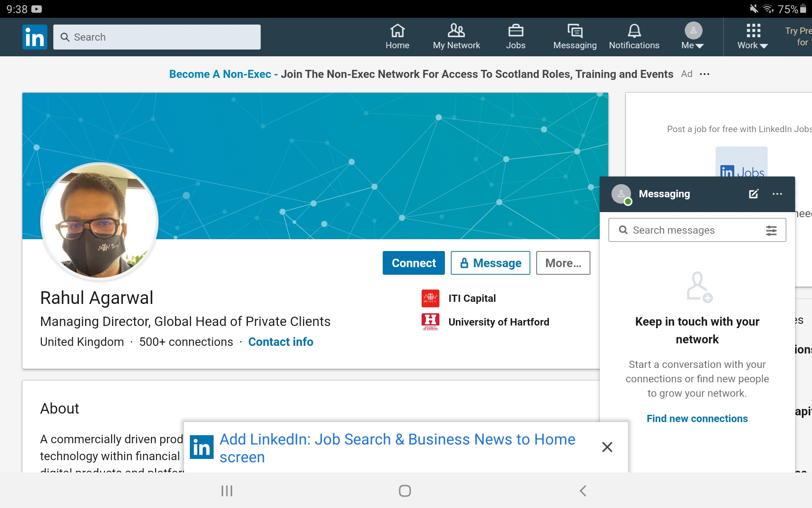Focus the top Search field
Image resolution: width=812 pixels, height=508 pixels.
click(157, 37)
